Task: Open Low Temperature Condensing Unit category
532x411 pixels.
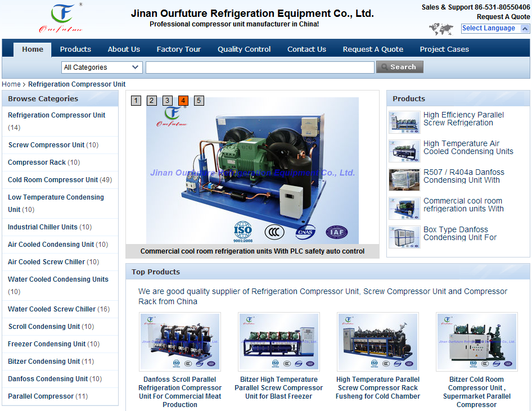Action: pyautogui.click(x=56, y=203)
